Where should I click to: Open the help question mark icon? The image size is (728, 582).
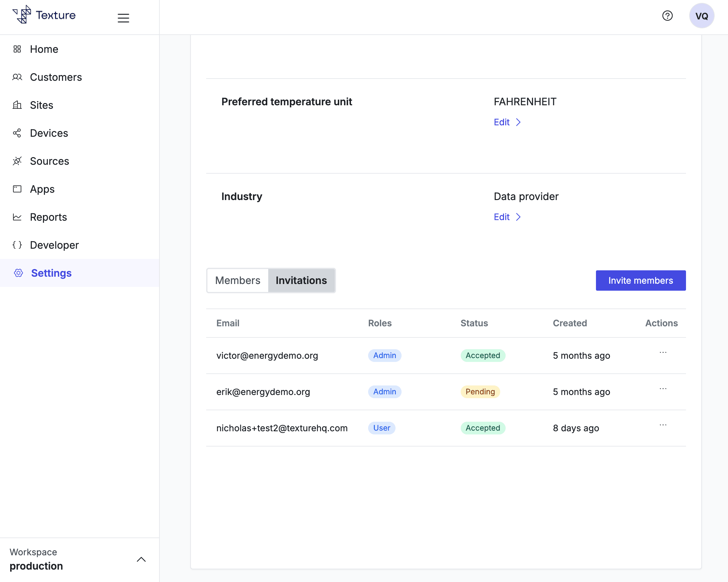click(x=667, y=16)
